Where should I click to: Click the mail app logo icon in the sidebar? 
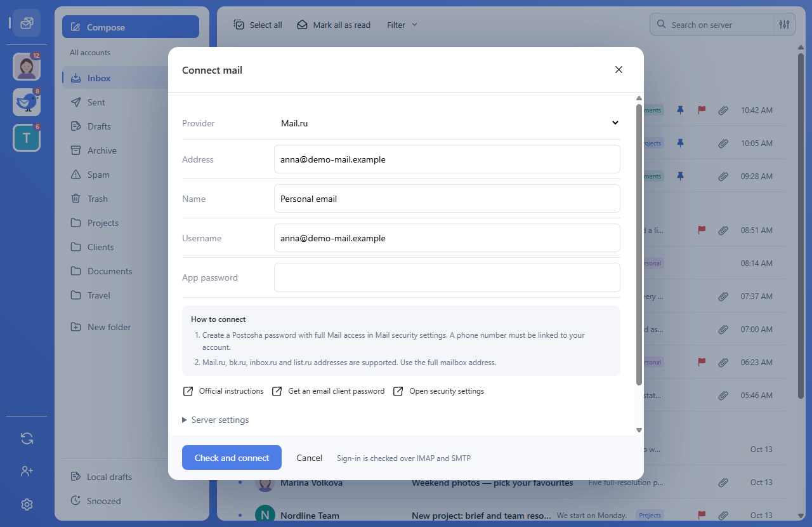tap(27, 23)
